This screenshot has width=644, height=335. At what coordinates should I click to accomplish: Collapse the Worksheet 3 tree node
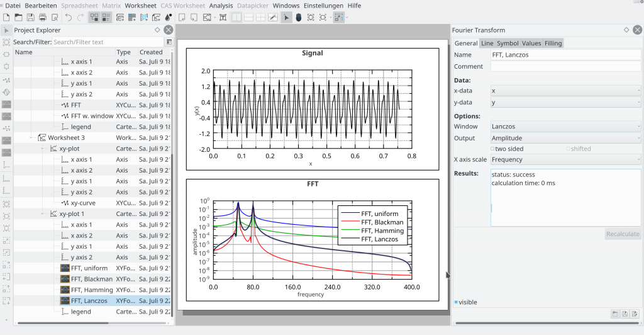(x=31, y=138)
